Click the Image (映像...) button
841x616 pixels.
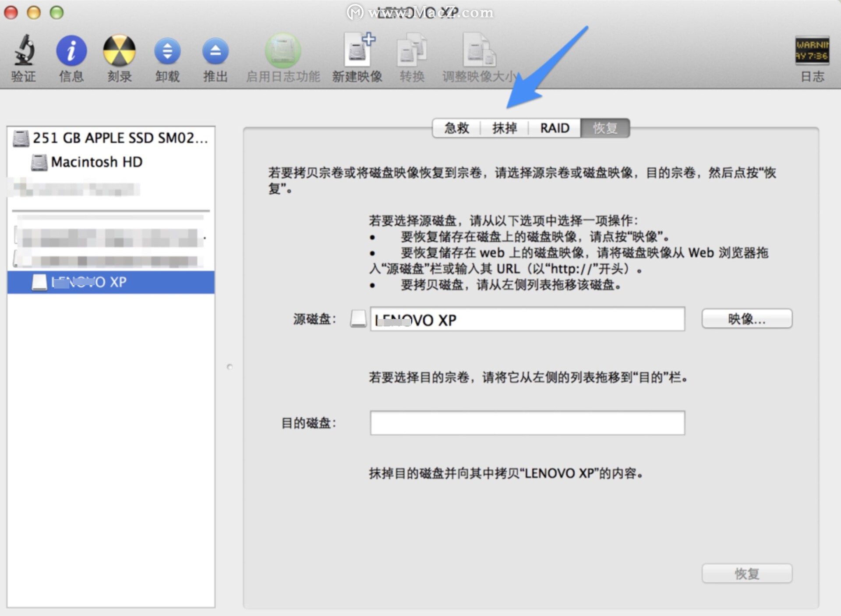(747, 319)
